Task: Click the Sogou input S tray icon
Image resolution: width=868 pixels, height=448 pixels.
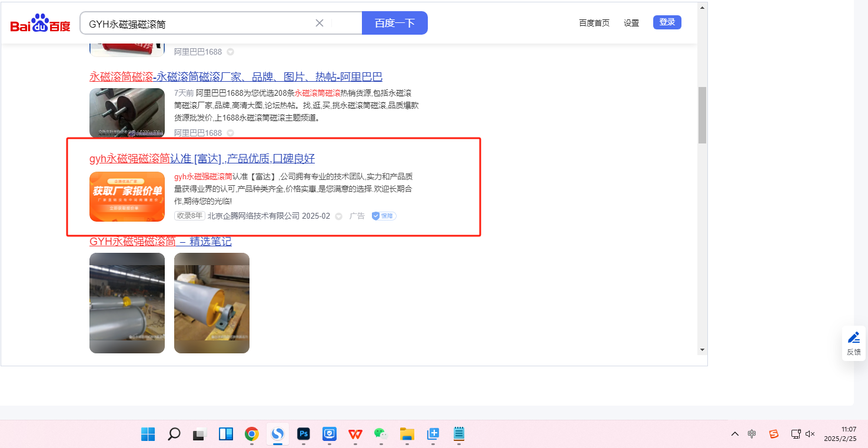Action: (774, 434)
